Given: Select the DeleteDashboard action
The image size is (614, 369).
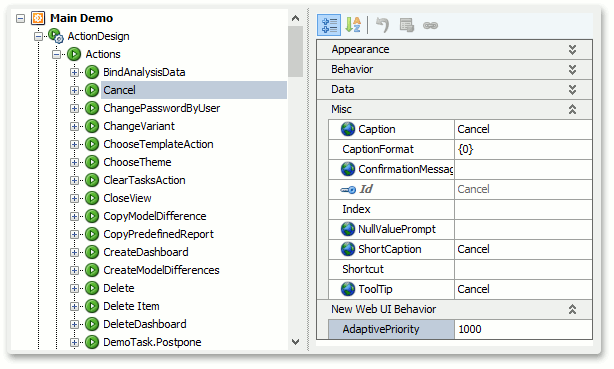Looking at the screenshot, I should coord(144,324).
